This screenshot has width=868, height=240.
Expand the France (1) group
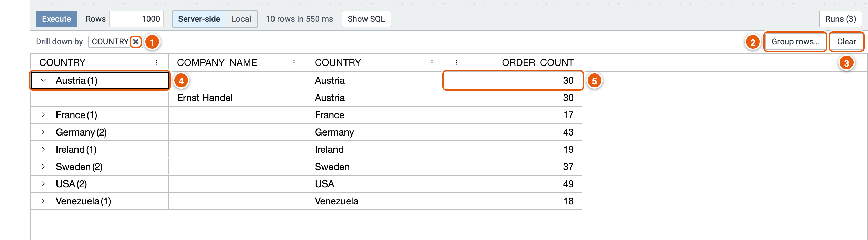(x=43, y=115)
